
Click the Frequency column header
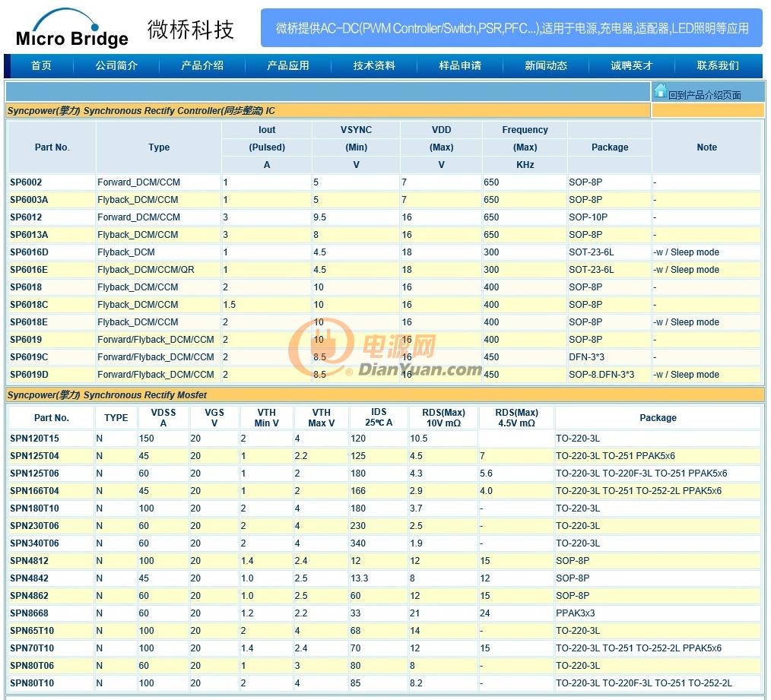coord(525,130)
